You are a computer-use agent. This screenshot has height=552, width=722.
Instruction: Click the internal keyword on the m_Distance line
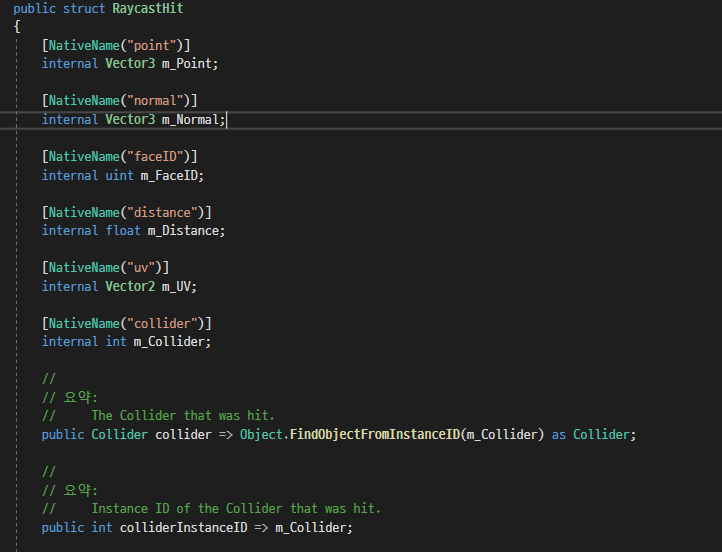click(70, 231)
